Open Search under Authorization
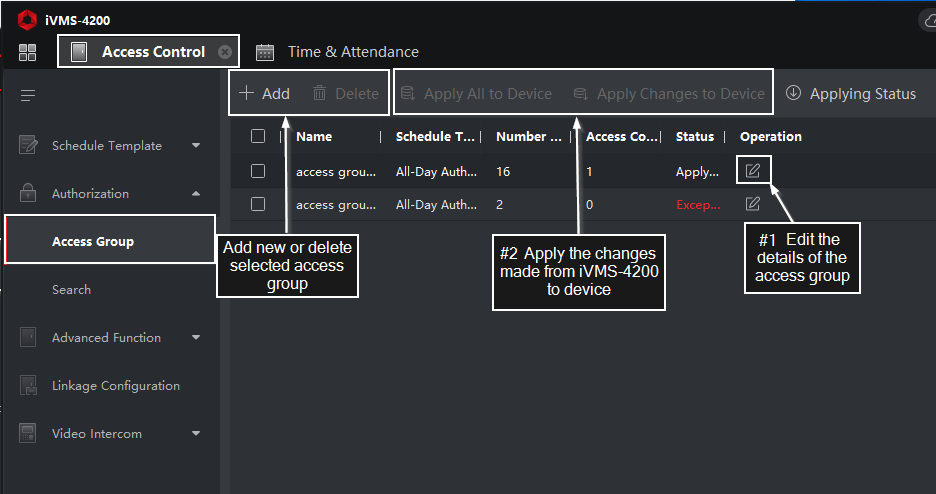This screenshot has width=936, height=494. [x=72, y=289]
